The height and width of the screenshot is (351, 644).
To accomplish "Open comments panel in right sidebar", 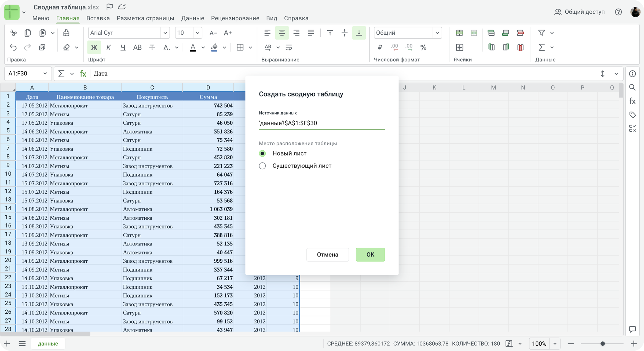I will (x=632, y=329).
